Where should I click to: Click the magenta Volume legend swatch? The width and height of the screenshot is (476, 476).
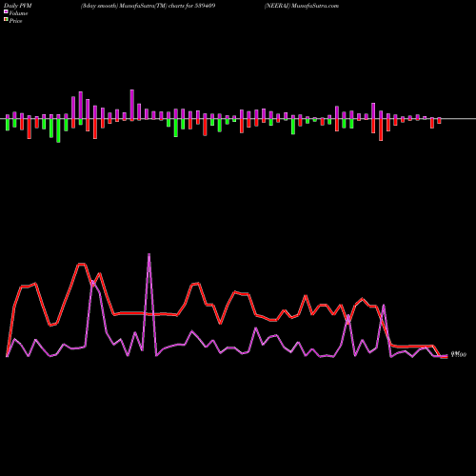(x=6, y=11)
